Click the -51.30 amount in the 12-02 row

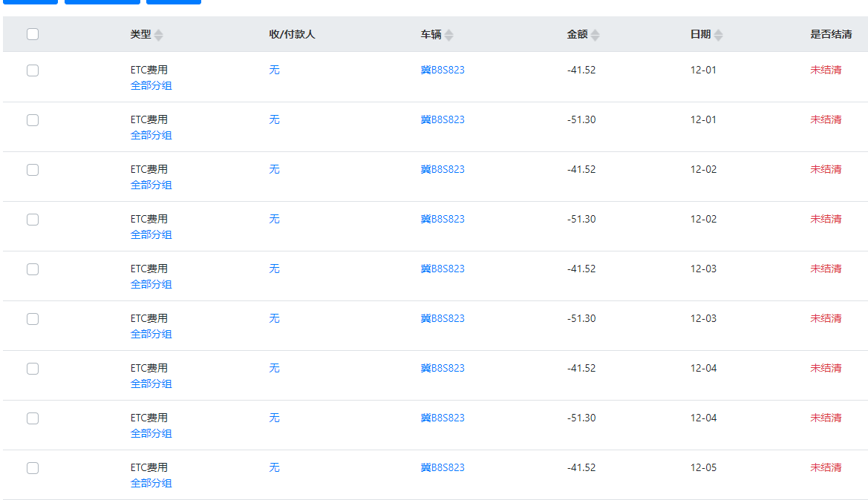[581, 219]
